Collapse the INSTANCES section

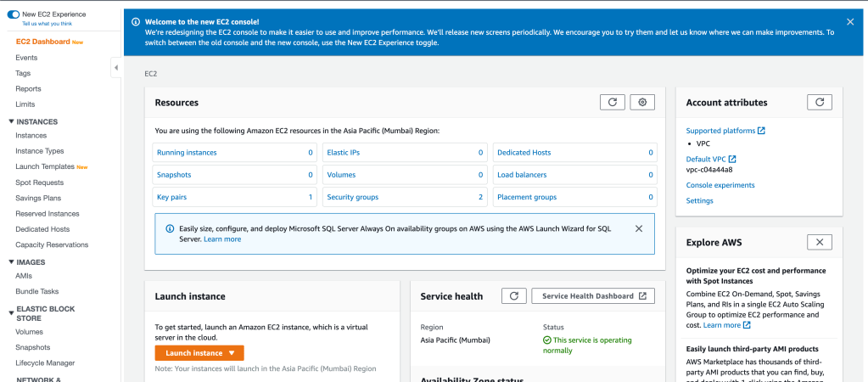[12, 121]
